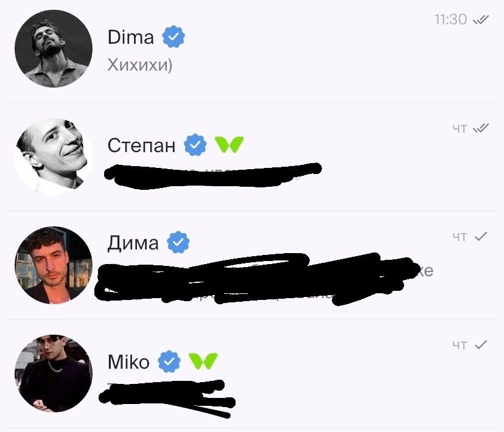
Task: Click the message preview Хихихи)
Action: click(x=140, y=65)
